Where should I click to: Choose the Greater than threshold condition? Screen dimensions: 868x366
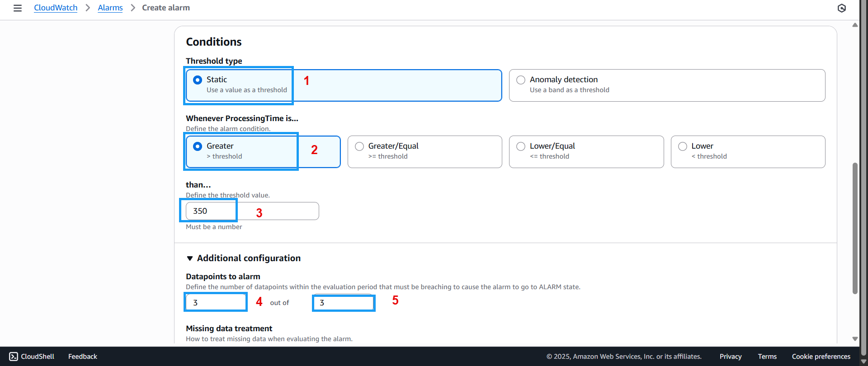[x=198, y=146]
